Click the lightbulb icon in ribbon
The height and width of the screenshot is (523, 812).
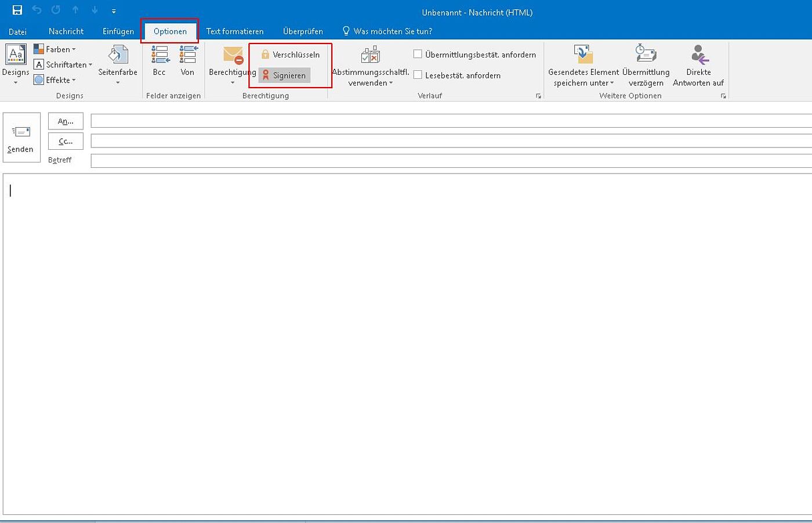pyautogui.click(x=346, y=31)
